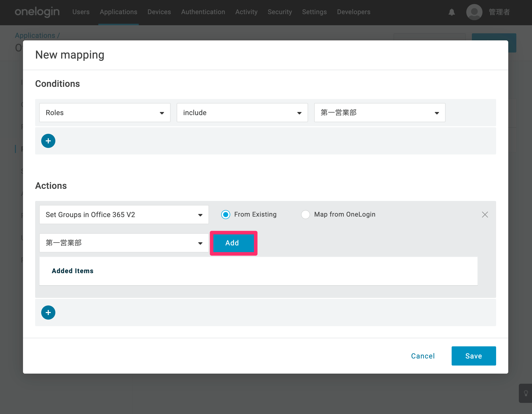Click the lightbulb help icon
Image resolution: width=532 pixels, height=414 pixels.
coord(526,393)
